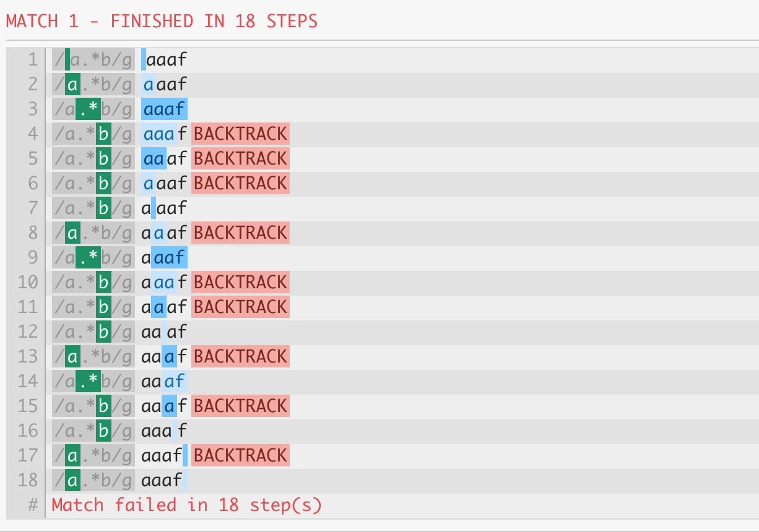Click the highlighted 'a' token on step 2
Image resolution: width=759 pixels, height=532 pixels.
pyautogui.click(x=72, y=85)
